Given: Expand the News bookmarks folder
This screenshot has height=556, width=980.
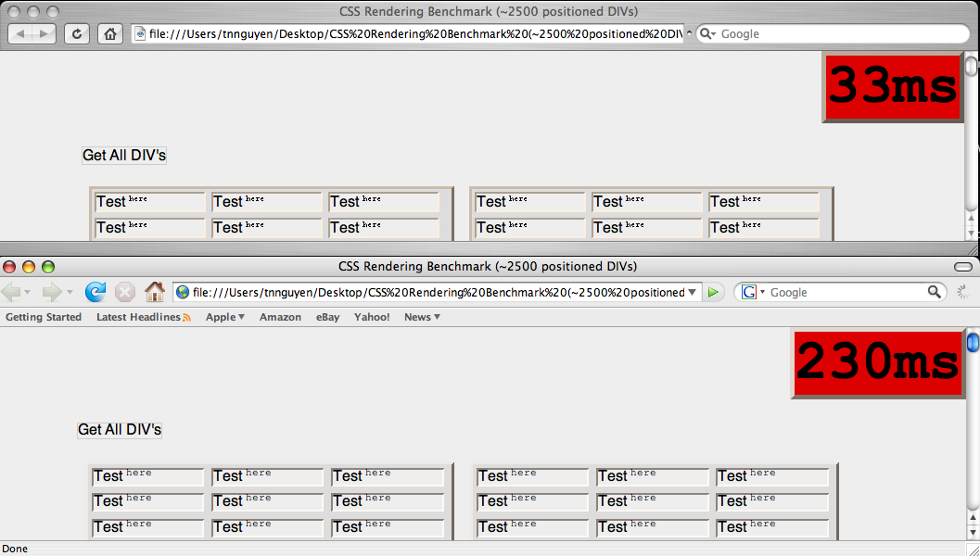Looking at the screenshot, I should 422,317.
